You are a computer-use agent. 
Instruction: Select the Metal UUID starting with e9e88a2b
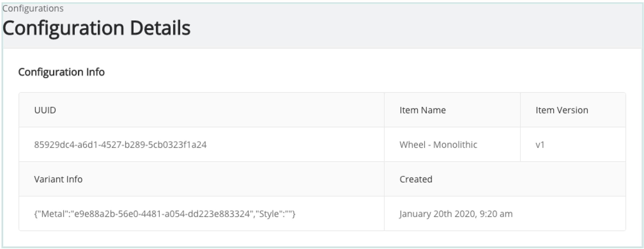[162, 214]
